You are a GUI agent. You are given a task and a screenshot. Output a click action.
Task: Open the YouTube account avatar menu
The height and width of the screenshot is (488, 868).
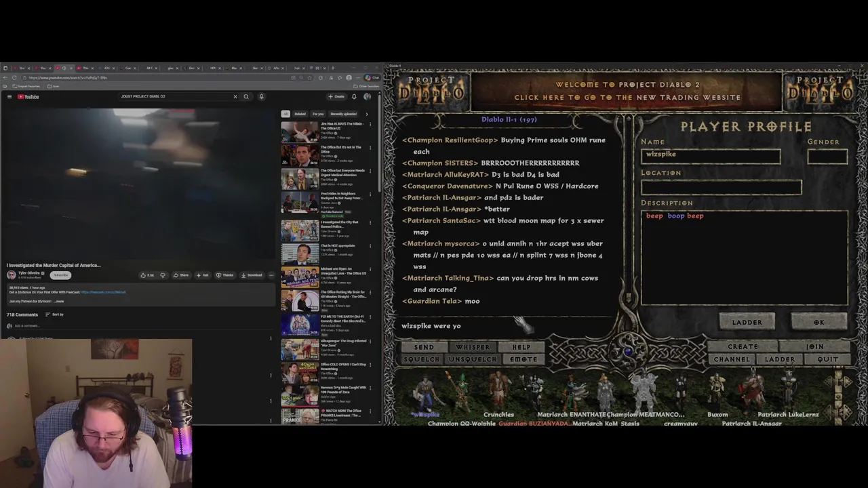pyautogui.click(x=367, y=96)
